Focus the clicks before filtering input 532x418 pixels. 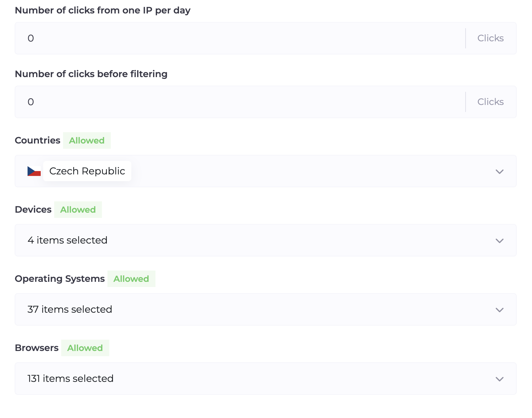239,102
